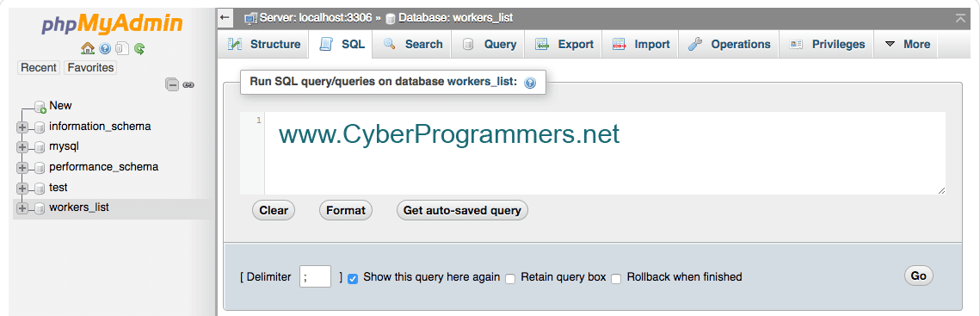
Task: Click the server icon in breadcrumb
Action: 250,18
